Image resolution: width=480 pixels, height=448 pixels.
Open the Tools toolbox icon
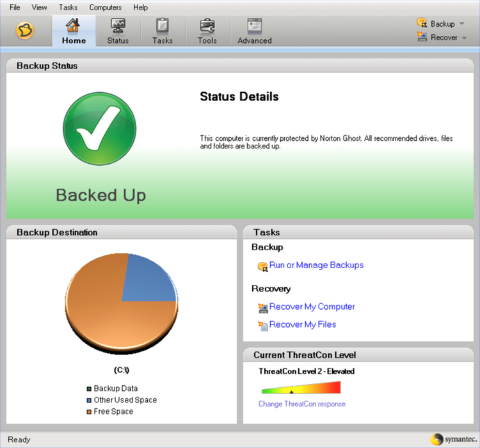coord(207,26)
